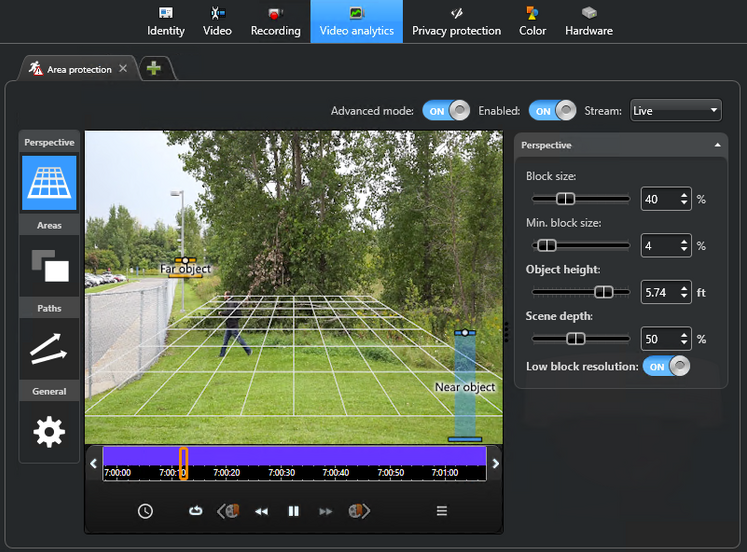Toggle Low block resolution off
This screenshot has height=552, width=747.
[667, 366]
